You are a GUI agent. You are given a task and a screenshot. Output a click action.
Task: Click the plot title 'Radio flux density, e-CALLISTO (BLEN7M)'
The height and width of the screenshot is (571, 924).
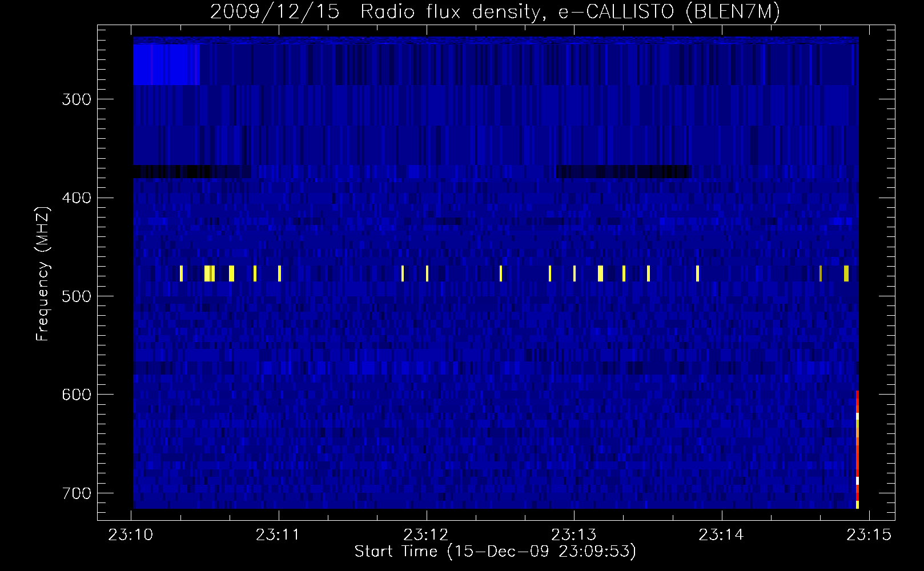click(570, 11)
